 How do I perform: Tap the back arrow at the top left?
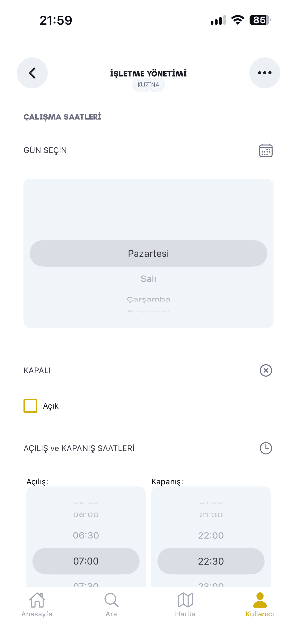tap(32, 73)
